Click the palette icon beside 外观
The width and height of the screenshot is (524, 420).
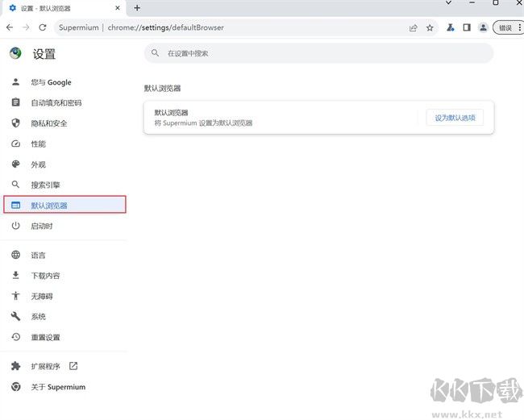15,164
